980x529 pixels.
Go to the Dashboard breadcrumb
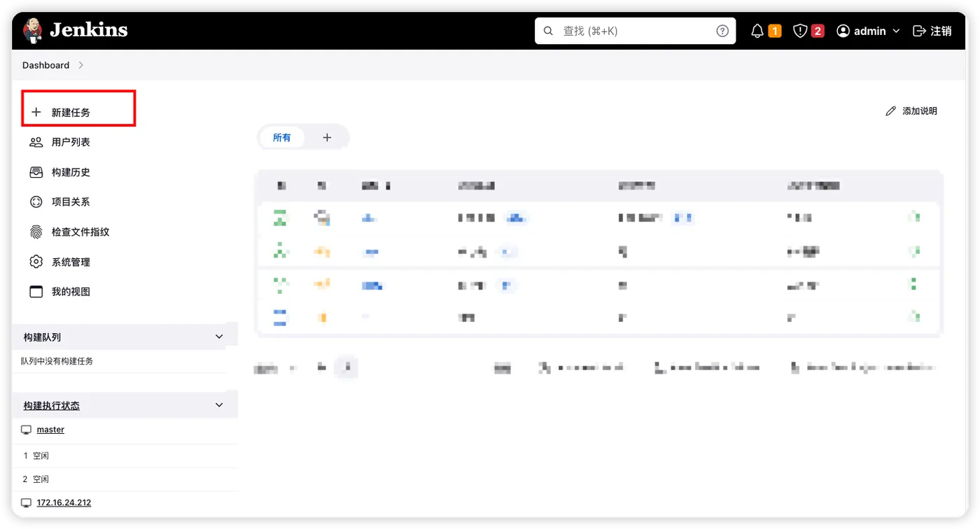(45, 65)
